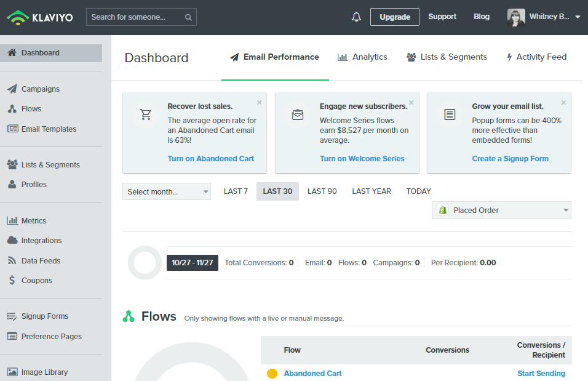
Task: Click the Integrations cloud icon
Action: point(12,241)
